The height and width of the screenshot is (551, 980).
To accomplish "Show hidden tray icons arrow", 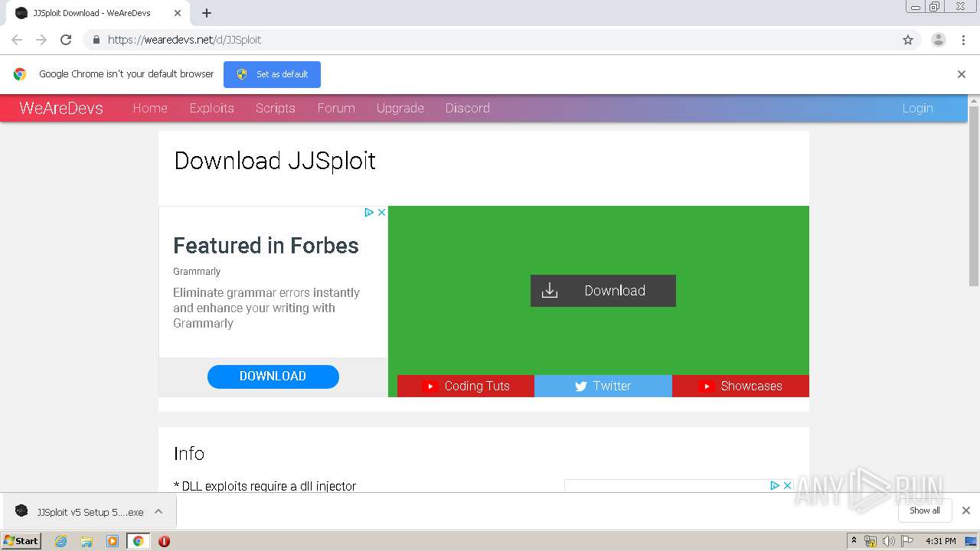I will [854, 541].
